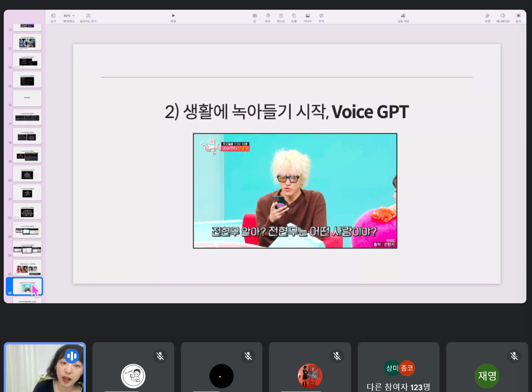
Task: Open the 애니메이션 animate inspector
Action: [x=503, y=18]
